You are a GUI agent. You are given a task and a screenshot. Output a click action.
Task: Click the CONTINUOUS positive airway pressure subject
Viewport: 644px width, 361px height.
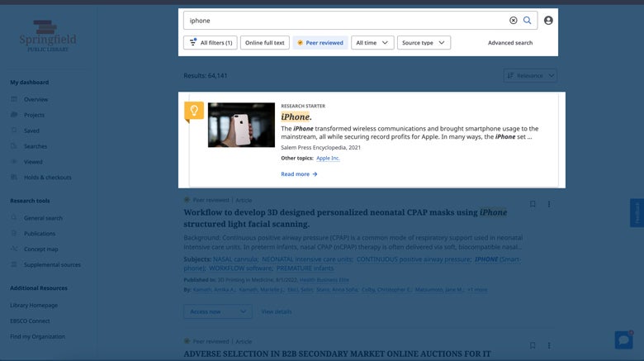(414, 259)
